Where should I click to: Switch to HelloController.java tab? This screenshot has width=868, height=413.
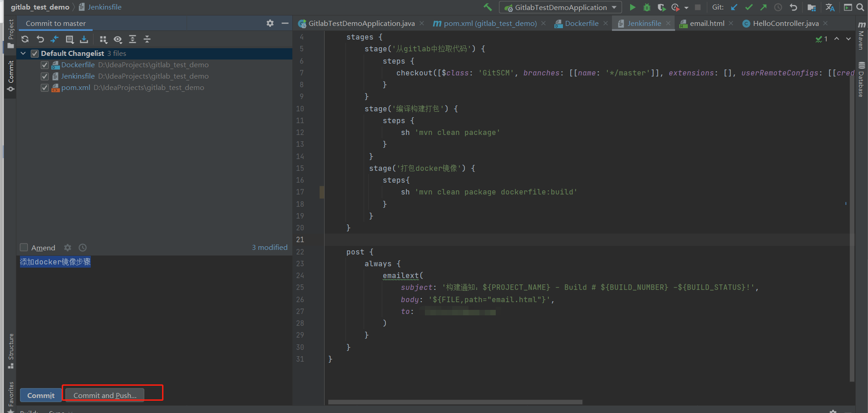click(x=785, y=23)
